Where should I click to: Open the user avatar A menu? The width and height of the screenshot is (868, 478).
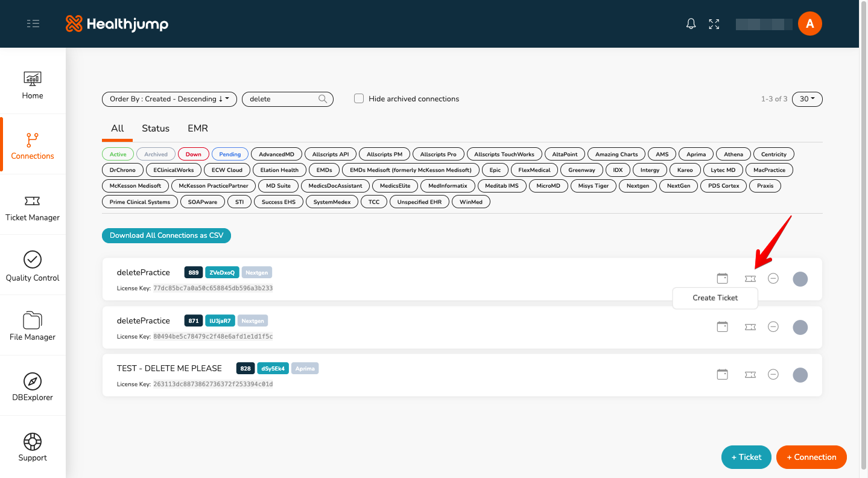pos(810,24)
